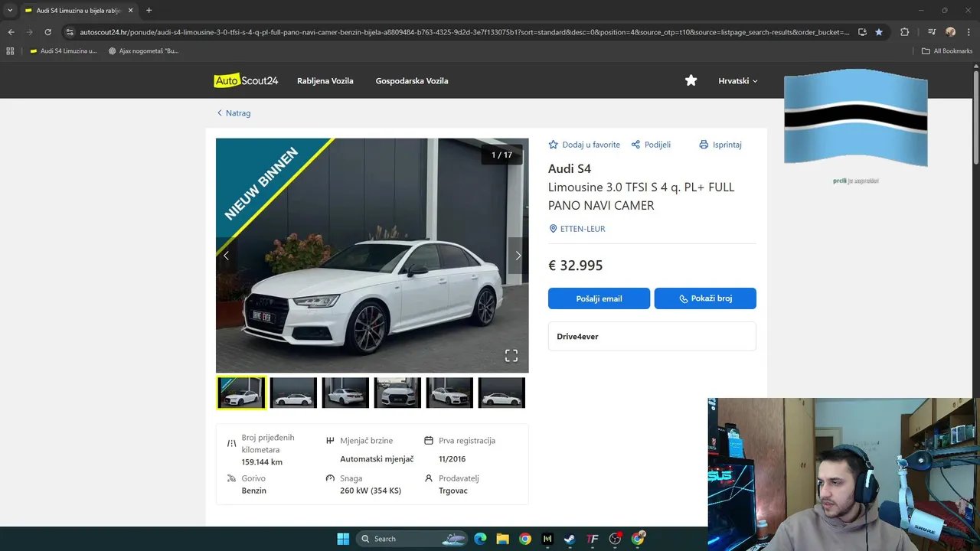980x551 pixels.
Task: Open Rabljena Vozila menu
Action: pos(325,80)
